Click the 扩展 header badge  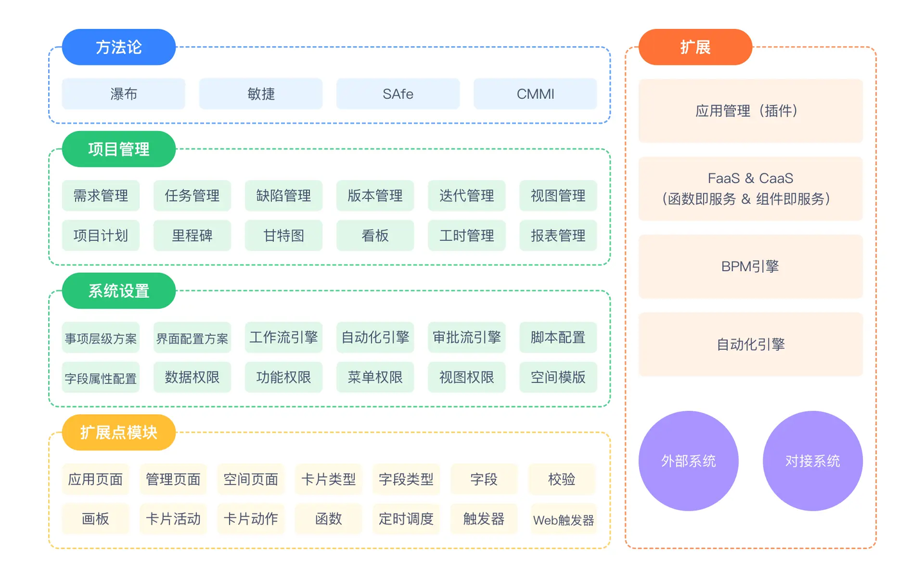click(x=695, y=46)
